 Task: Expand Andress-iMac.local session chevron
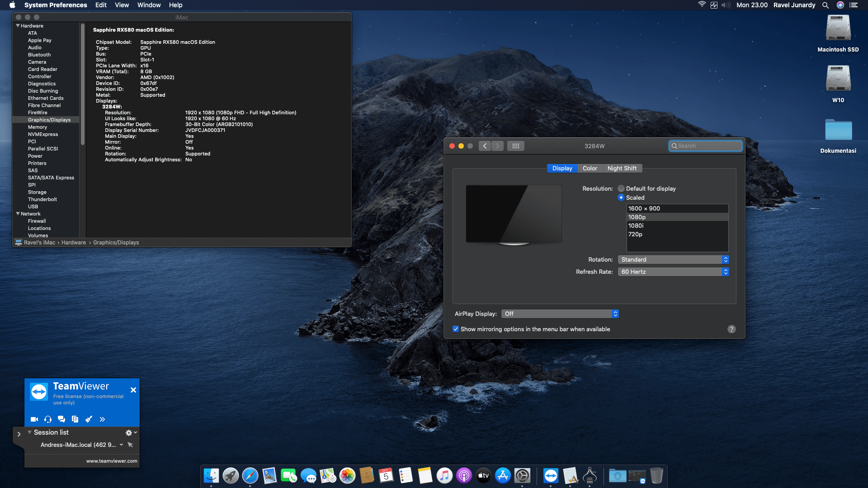(x=121, y=445)
